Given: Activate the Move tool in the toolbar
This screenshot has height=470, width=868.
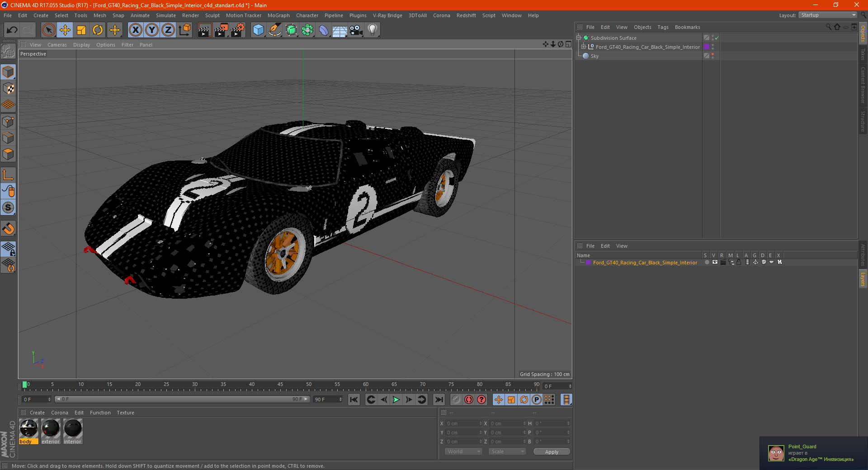Looking at the screenshot, I should click(x=65, y=30).
